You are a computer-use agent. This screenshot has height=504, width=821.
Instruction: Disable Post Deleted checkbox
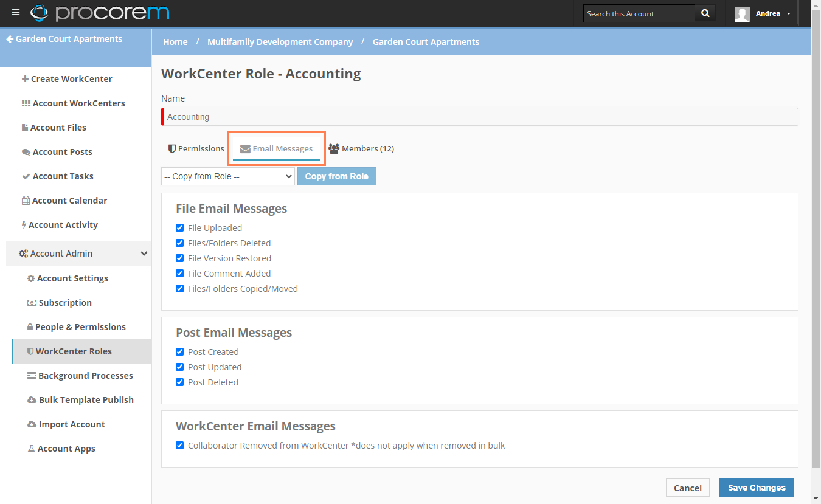click(x=179, y=382)
